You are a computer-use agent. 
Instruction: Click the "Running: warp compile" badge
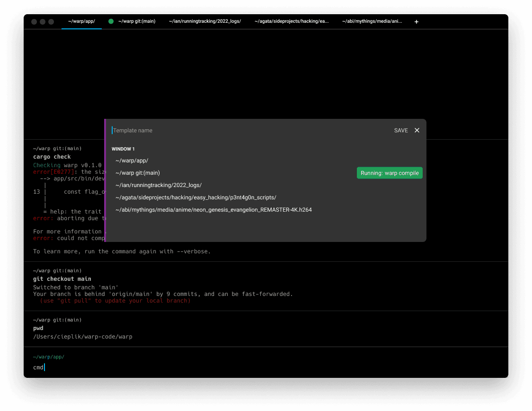click(x=390, y=173)
